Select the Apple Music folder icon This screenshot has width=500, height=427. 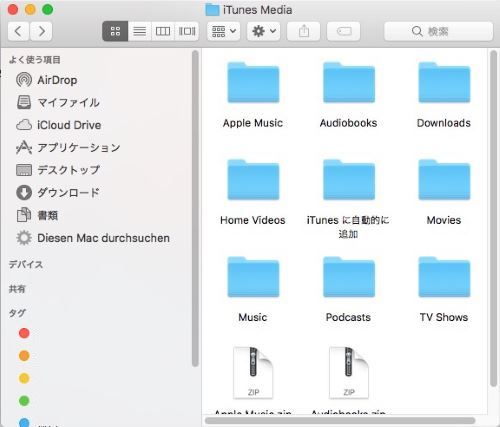[x=253, y=82]
